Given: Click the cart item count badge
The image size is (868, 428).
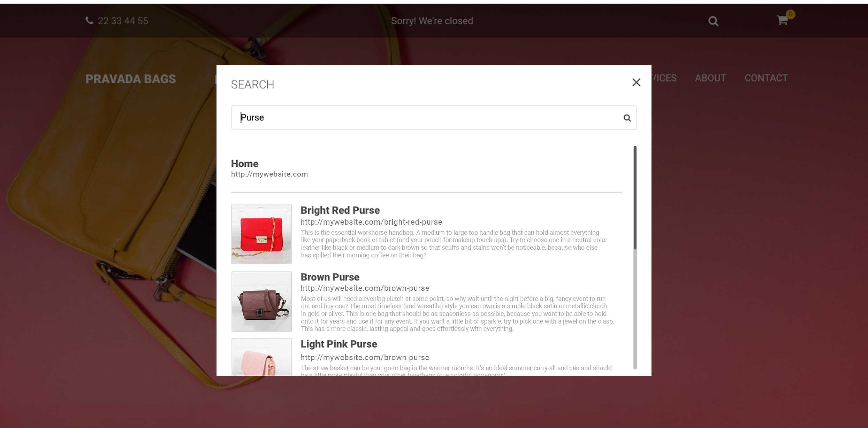Looking at the screenshot, I should coord(790,14).
